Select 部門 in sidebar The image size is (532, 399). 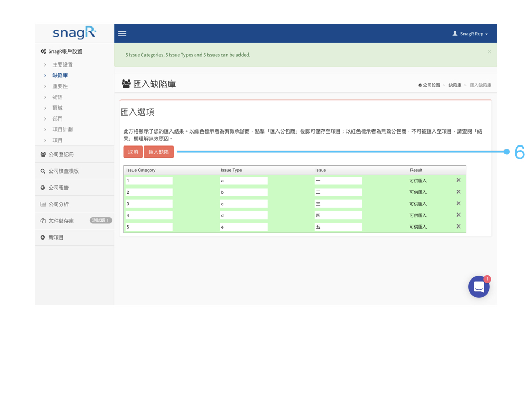pos(57,119)
